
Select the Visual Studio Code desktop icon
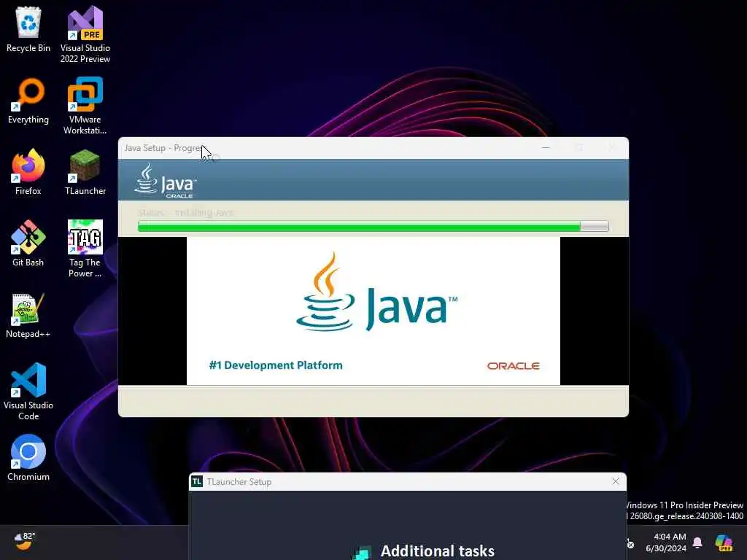tap(28, 392)
